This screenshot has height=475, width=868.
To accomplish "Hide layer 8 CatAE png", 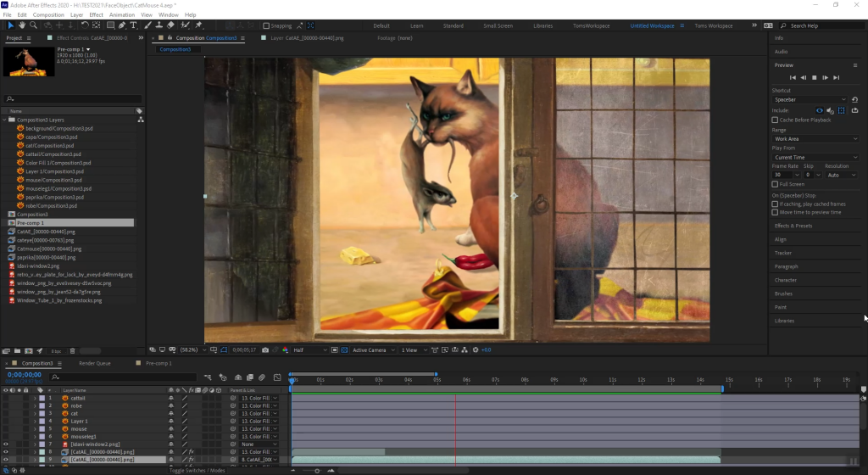I will (x=6, y=452).
